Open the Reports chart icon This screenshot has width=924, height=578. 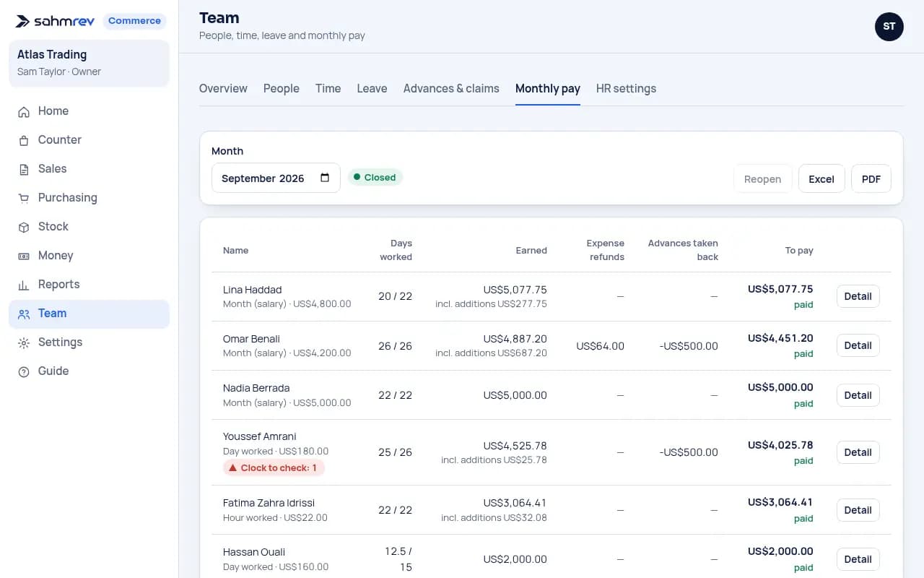click(24, 285)
